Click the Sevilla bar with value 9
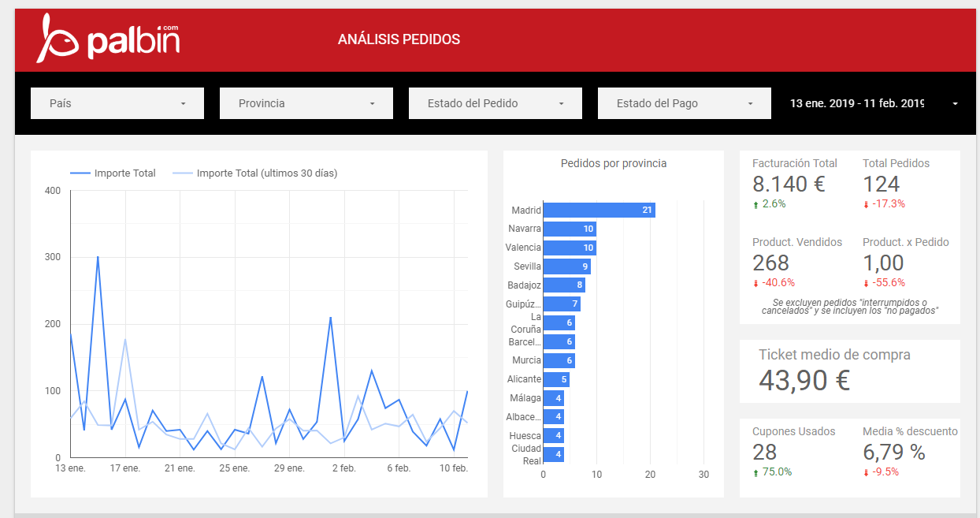 click(566, 266)
